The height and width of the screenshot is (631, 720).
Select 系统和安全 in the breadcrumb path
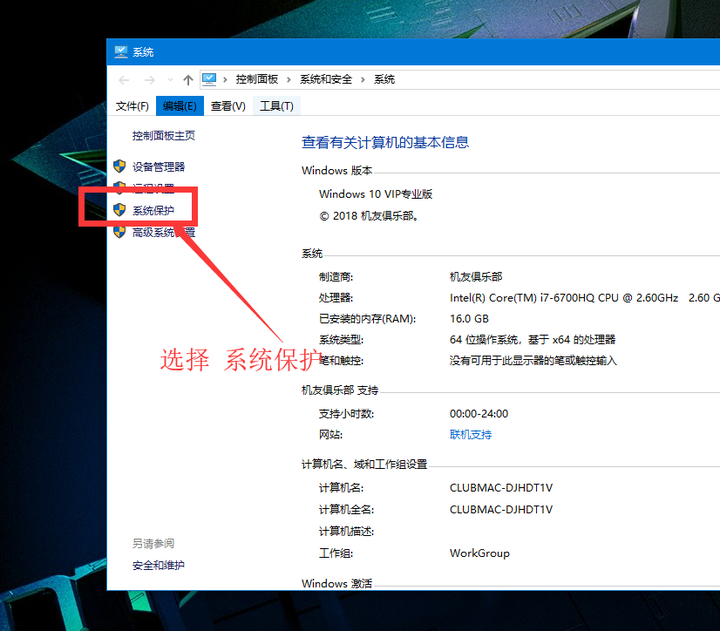(x=326, y=79)
